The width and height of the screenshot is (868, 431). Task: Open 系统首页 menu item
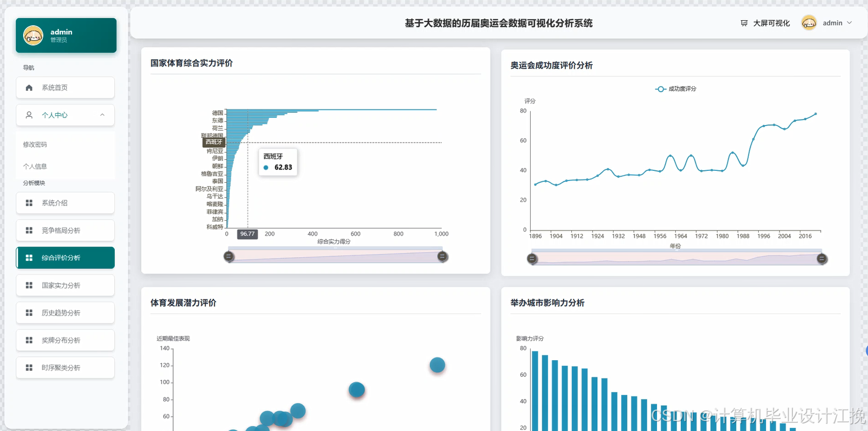[65, 88]
